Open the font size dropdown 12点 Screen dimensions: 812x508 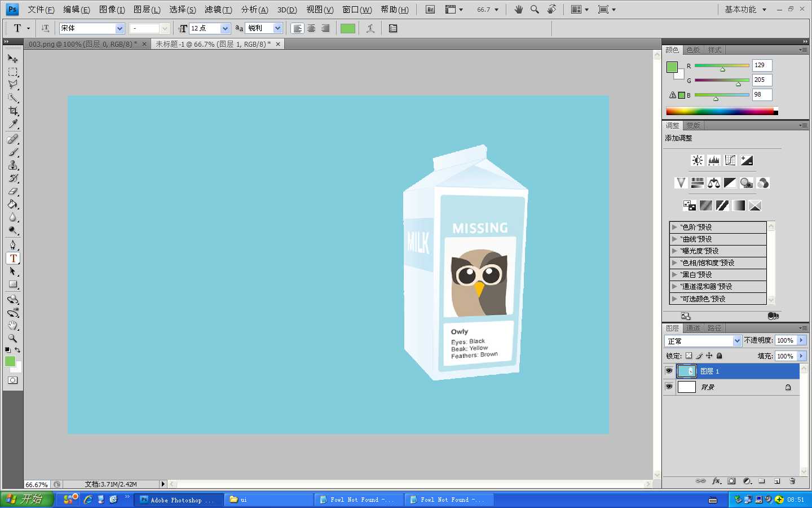tap(226, 28)
